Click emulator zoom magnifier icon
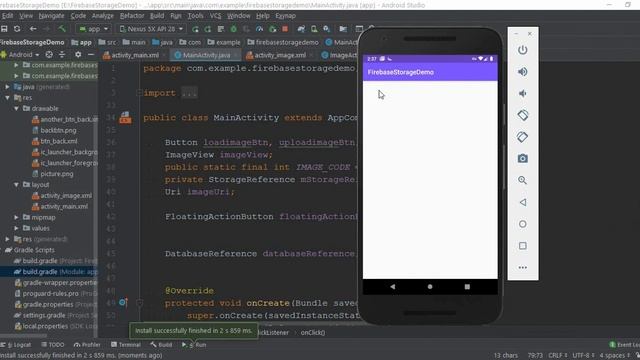 coord(522,180)
